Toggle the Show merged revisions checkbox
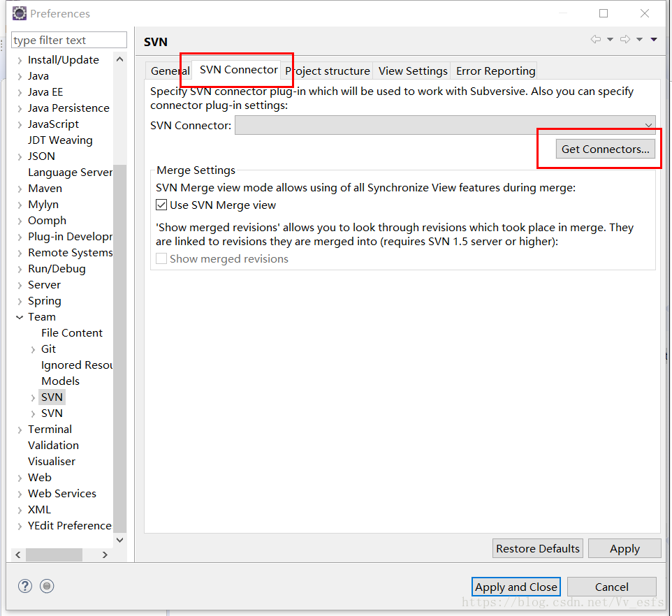 tap(161, 258)
